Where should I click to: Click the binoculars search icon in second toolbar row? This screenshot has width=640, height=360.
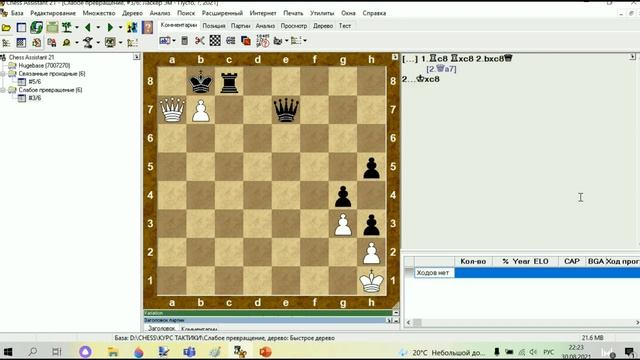(67, 42)
